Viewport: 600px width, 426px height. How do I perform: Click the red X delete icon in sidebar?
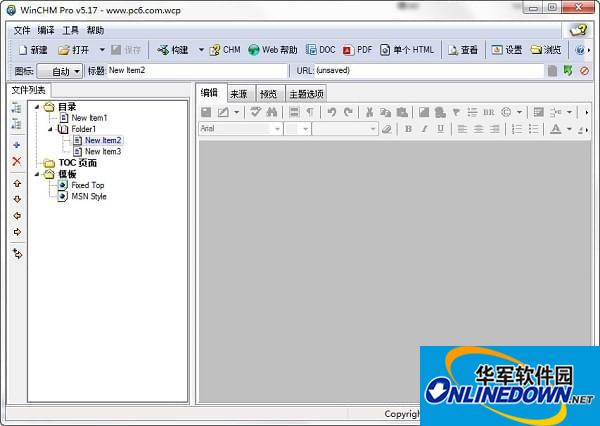[x=16, y=161]
